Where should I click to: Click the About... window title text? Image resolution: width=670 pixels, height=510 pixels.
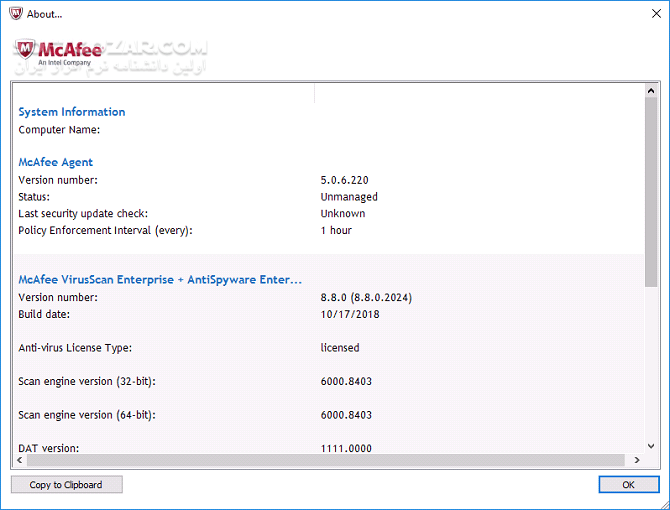point(44,14)
